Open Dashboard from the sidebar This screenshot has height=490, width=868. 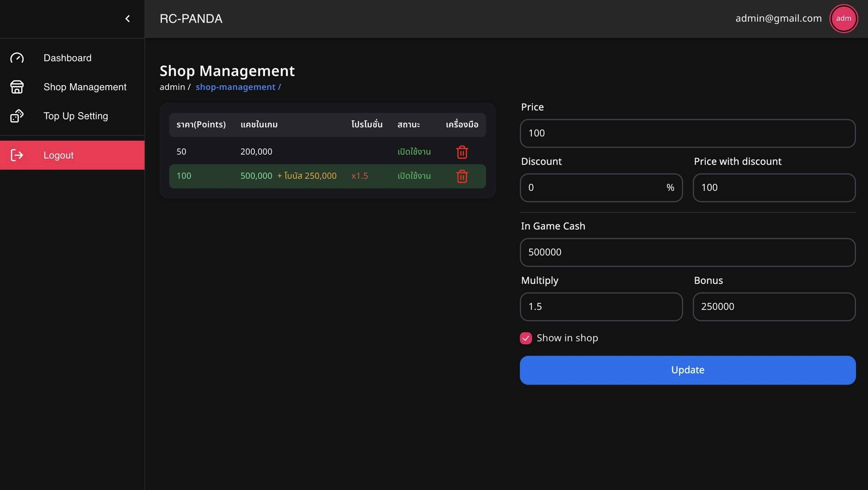click(72, 58)
